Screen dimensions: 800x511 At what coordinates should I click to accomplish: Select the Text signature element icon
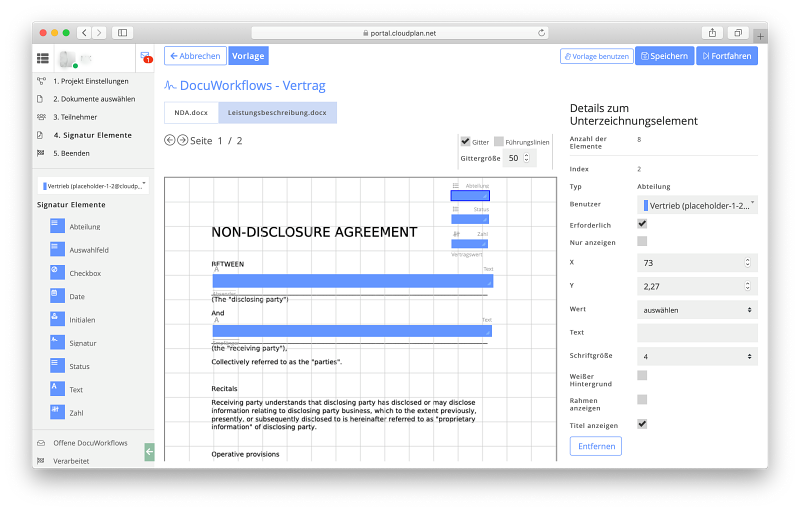click(x=57, y=389)
